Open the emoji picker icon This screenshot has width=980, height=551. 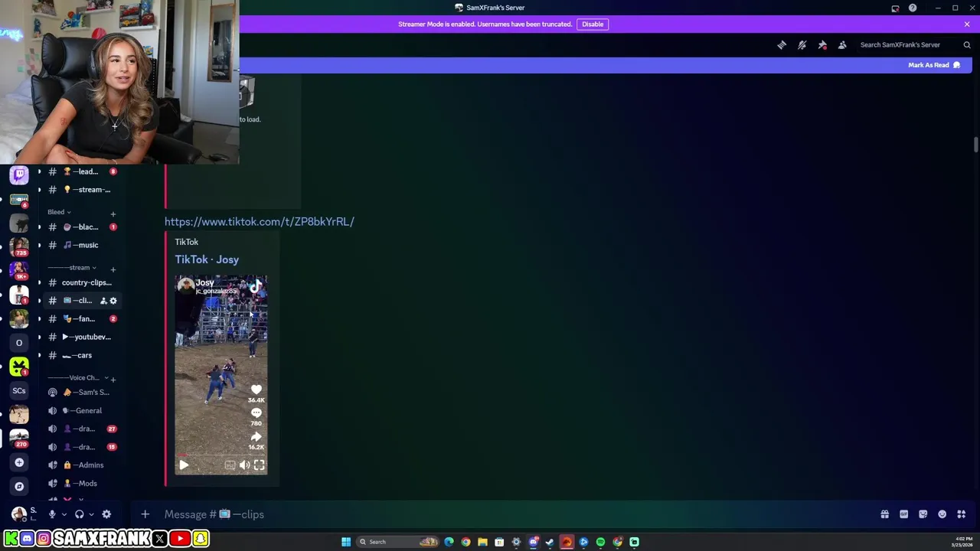[x=942, y=514]
